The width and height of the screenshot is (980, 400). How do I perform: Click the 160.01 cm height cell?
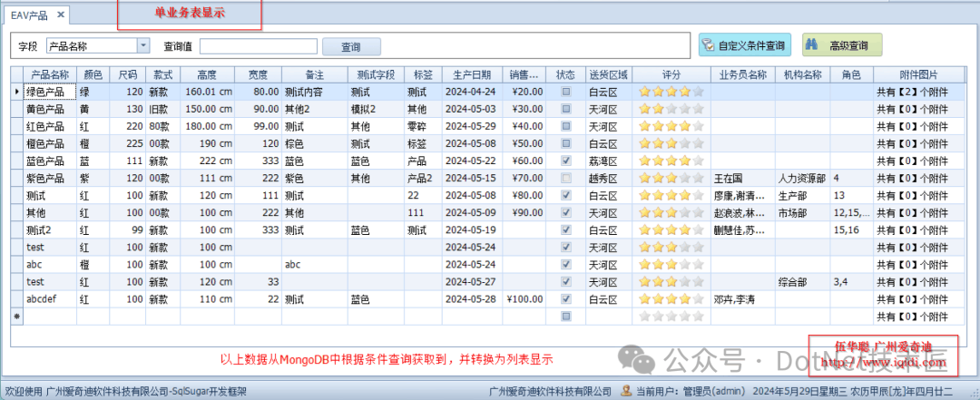[208, 92]
